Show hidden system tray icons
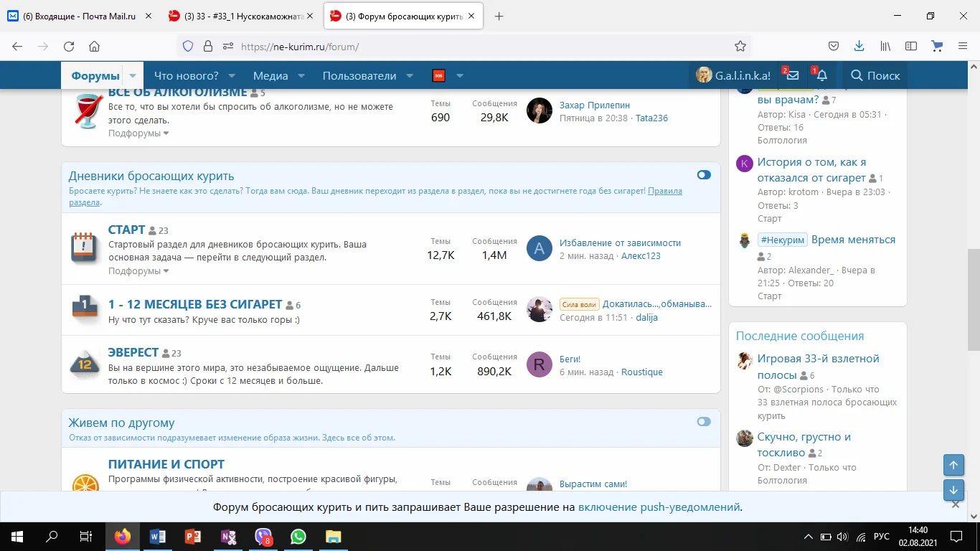Image resolution: width=980 pixels, height=551 pixels. pyautogui.click(x=809, y=537)
